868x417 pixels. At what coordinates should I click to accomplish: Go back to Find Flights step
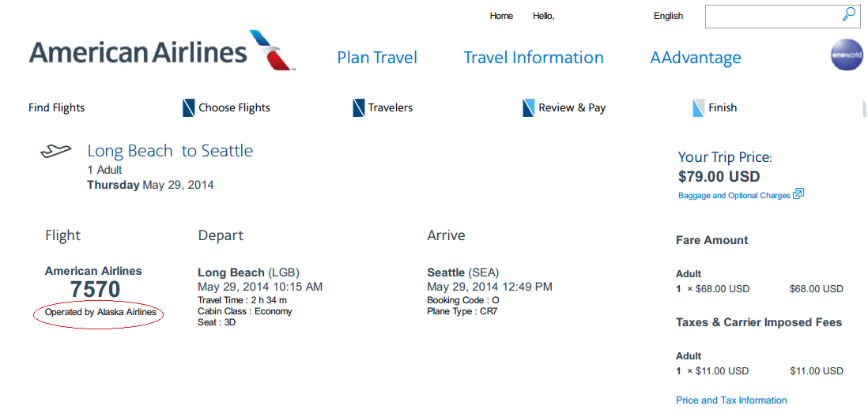click(x=57, y=107)
